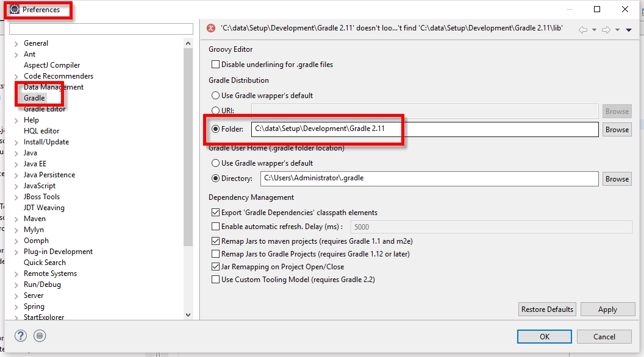Check 'Disable underlining for .gradle files'
Viewport: 644px width, 357px height.
[215, 64]
